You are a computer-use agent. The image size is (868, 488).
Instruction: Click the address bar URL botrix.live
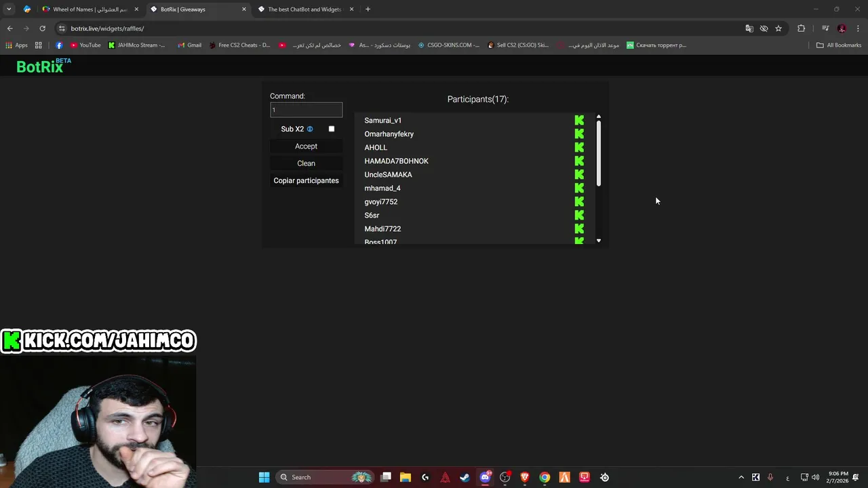point(107,28)
